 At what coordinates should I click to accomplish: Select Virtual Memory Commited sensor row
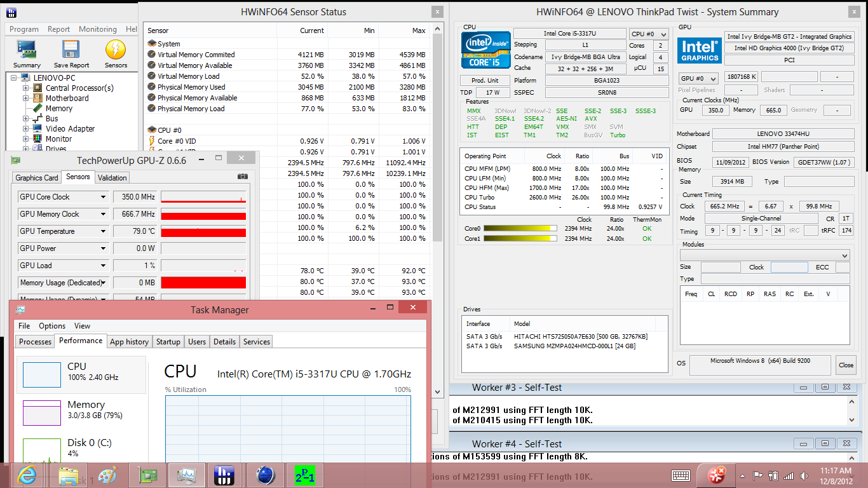pyautogui.click(x=287, y=55)
